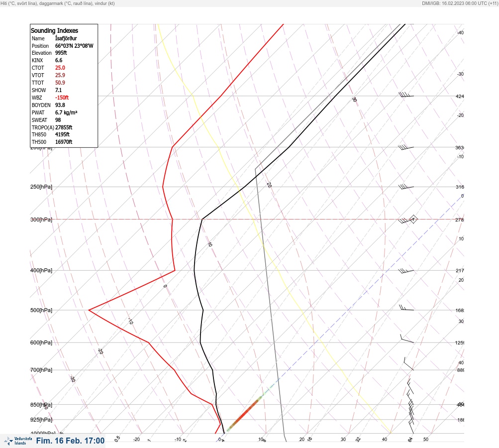This screenshot has height=448, width=499.
Task: Click the wind barb at 600 hPa
Action: point(407,339)
